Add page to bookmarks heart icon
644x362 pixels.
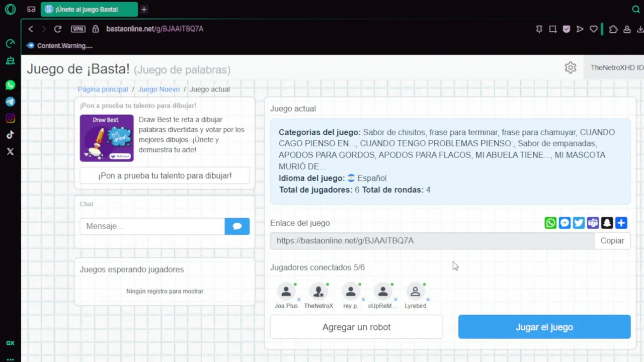pos(594,29)
